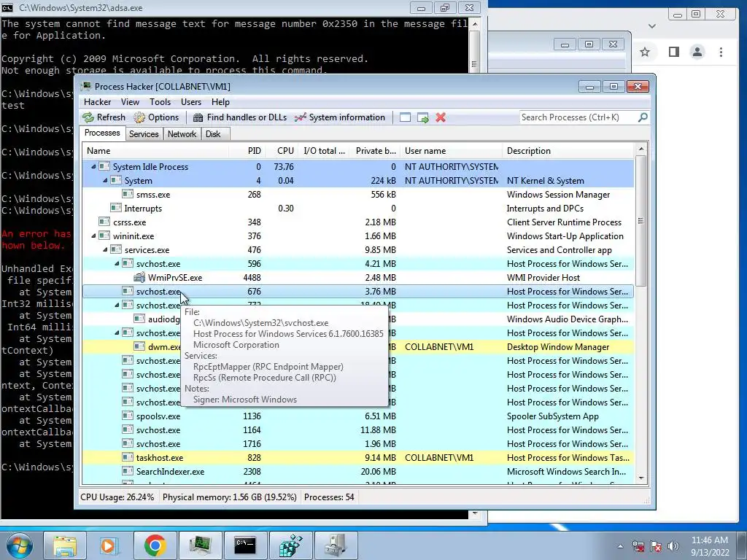Viewport: 747px width, 560px height.
Task: Collapse the wininit.exe tree node
Action: [x=93, y=236]
